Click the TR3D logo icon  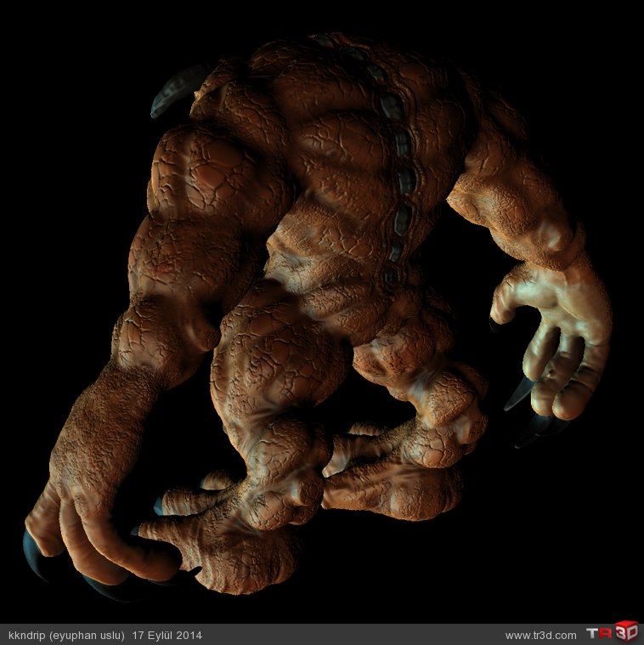click(x=613, y=632)
